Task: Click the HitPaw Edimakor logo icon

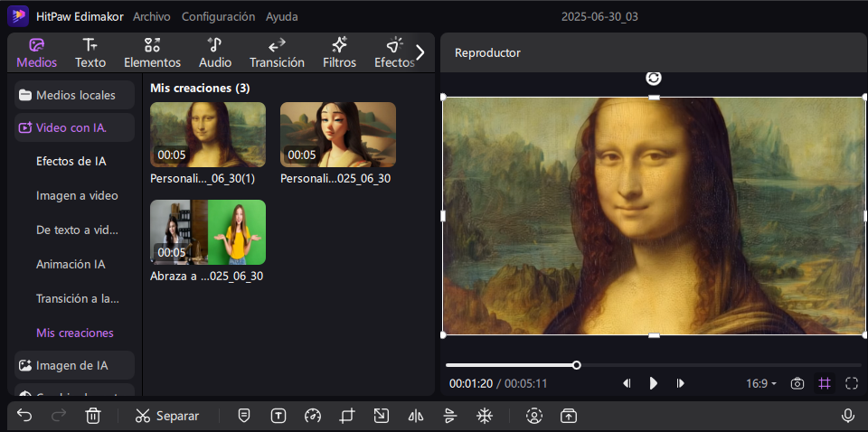Action: pos(18,16)
